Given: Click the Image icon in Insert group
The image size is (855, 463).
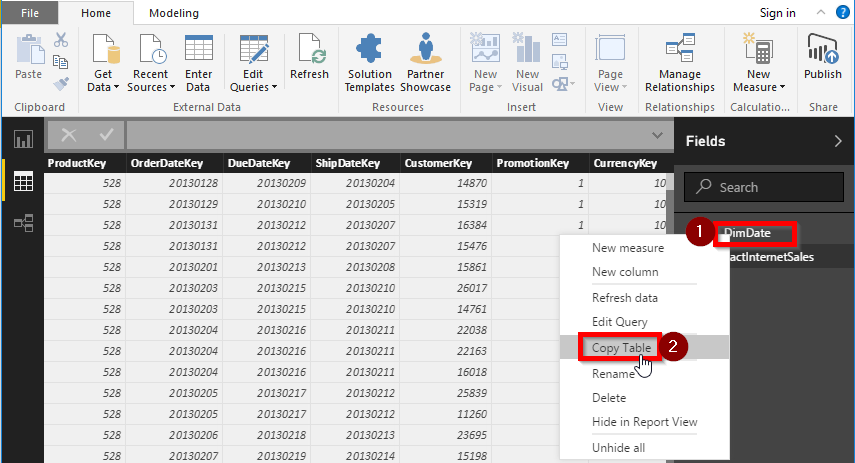Looking at the screenshot, I should (559, 62).
